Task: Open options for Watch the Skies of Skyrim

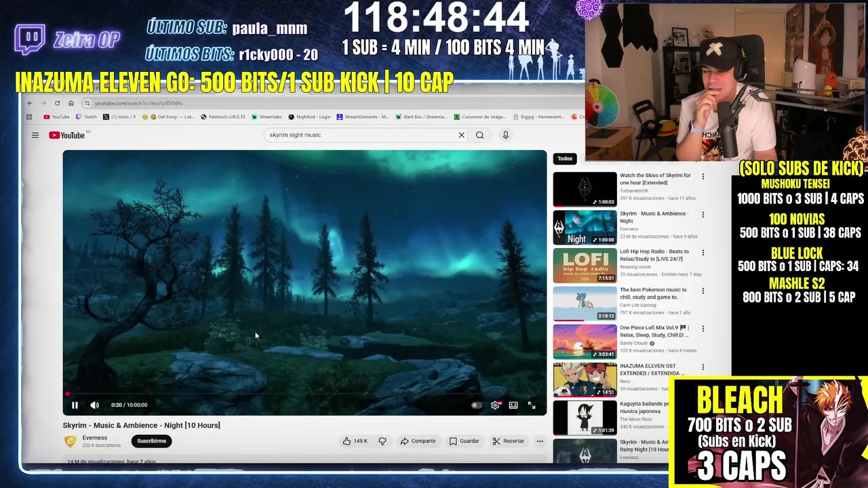Action: [703, 177]
